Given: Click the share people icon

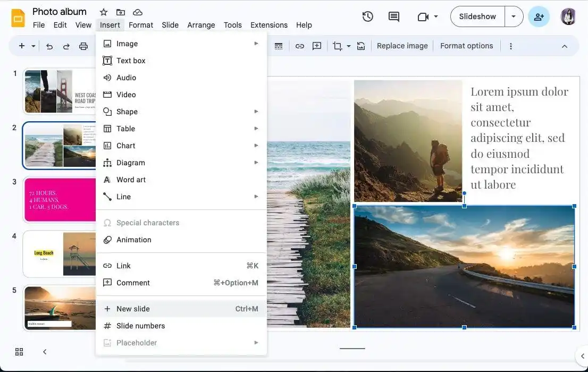Looking at the screenshot, I should click(539, 16).
